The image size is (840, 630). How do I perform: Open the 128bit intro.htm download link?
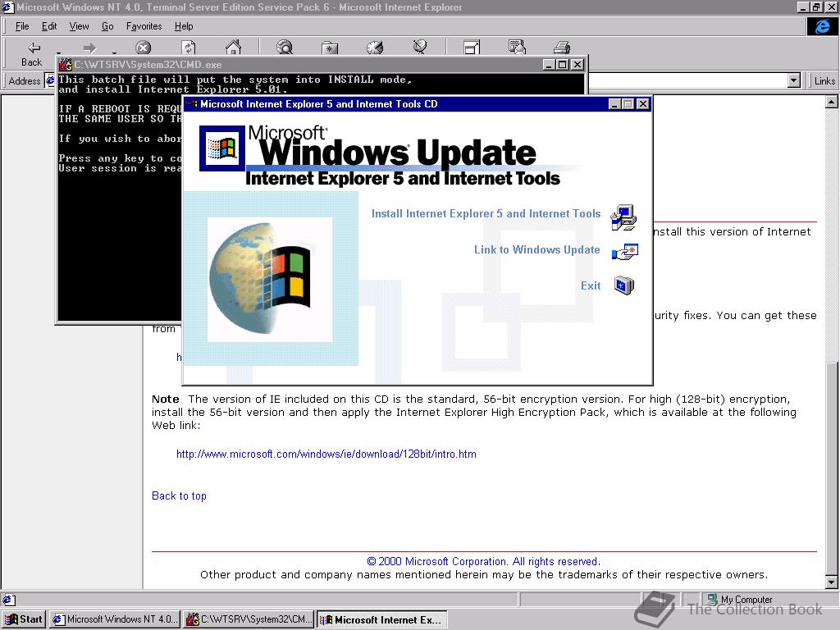click(326, 454)
